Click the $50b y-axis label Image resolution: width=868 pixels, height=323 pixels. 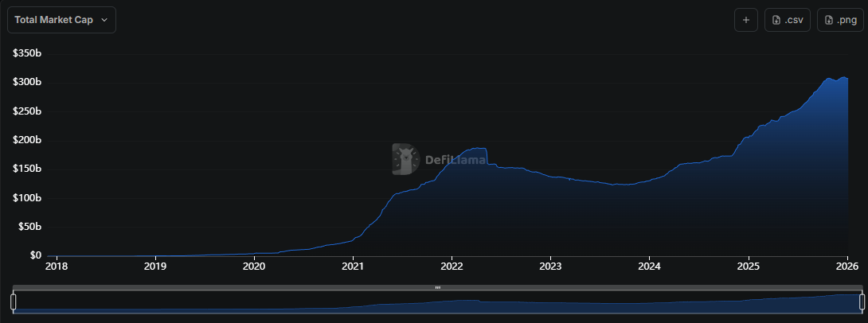click(30, 227)
